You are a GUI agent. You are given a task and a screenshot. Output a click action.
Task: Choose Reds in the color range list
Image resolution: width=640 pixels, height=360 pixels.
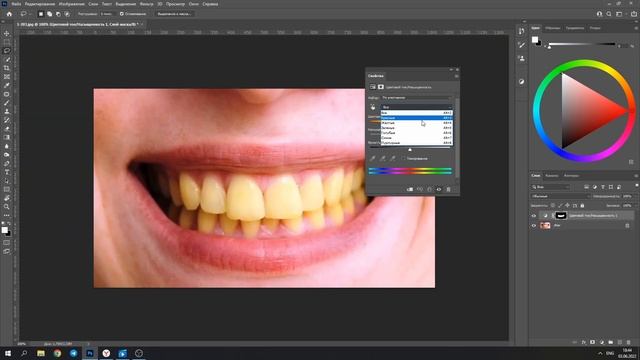point(417,118)
